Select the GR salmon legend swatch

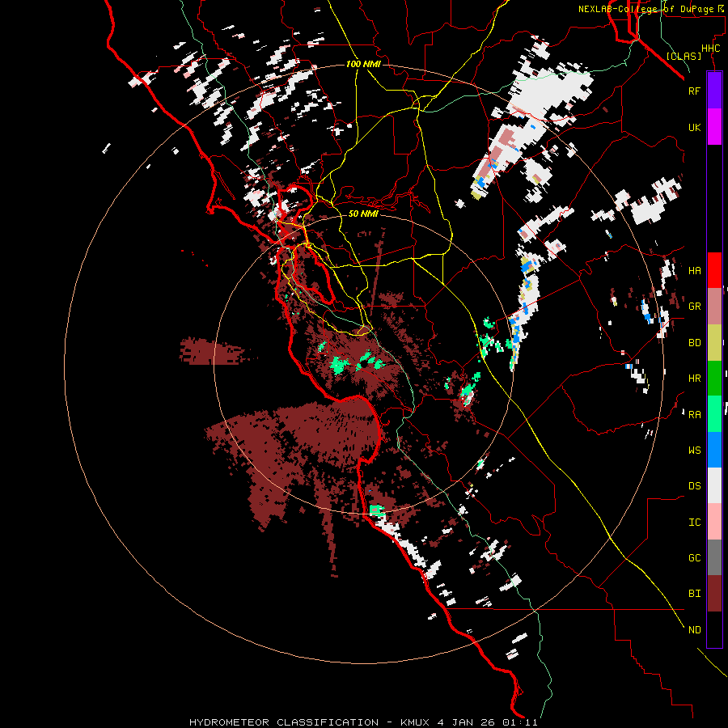coord(714,307)
